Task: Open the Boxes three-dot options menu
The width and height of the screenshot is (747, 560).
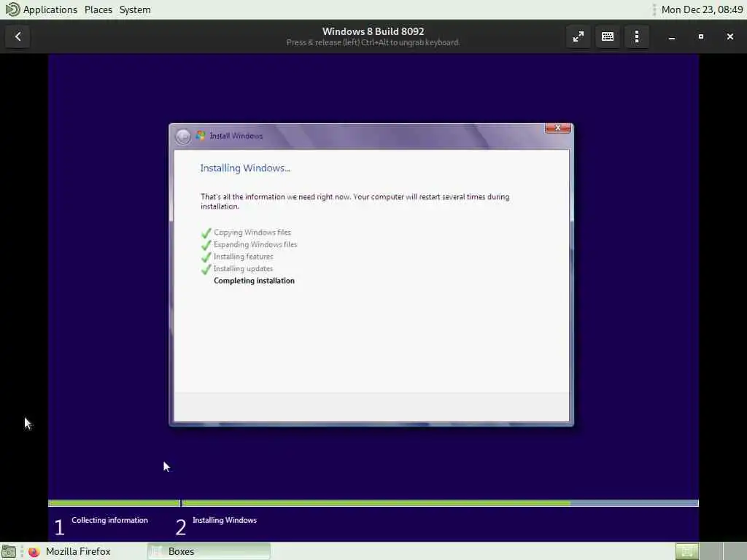Action: tap(637, 36)
